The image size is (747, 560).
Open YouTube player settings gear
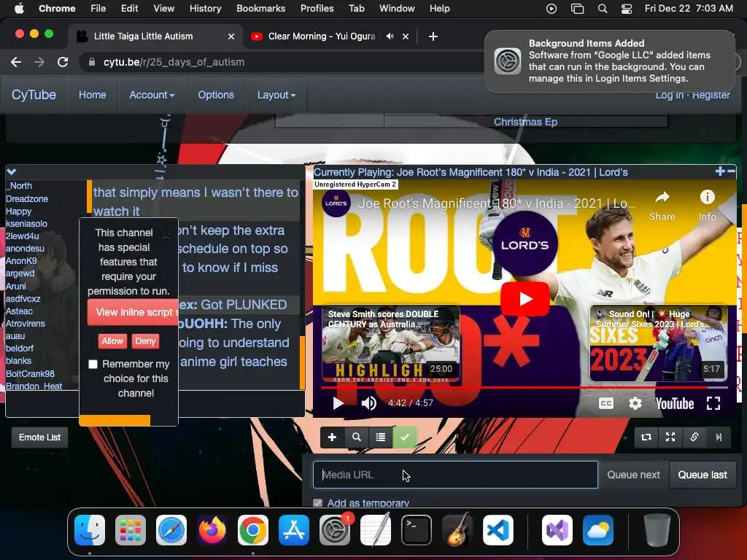coord(635,403)
